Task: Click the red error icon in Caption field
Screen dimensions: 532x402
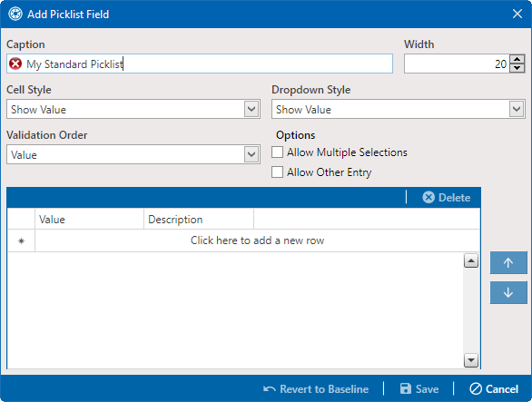Action: (x=15, y=64)
